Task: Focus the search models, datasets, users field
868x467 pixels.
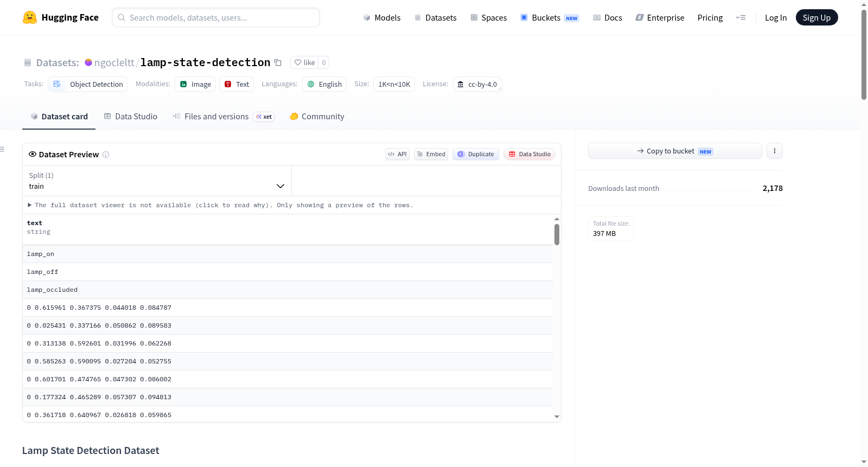Action: (x=216, y=17)
